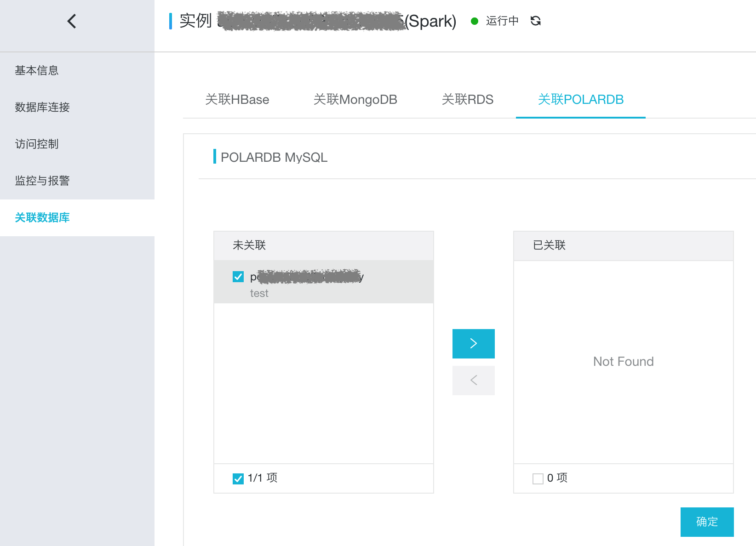Open 数据库连接 in the sidebar
756x546 pixels.
click(x=77, y=107)
